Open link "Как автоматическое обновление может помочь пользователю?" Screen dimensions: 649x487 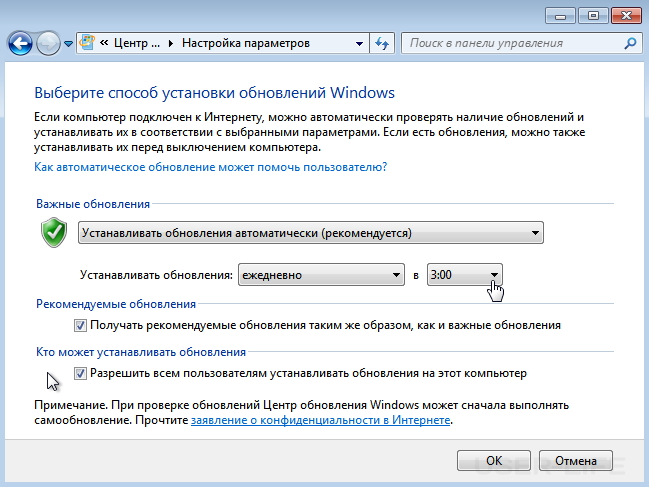tap(210, 167)
